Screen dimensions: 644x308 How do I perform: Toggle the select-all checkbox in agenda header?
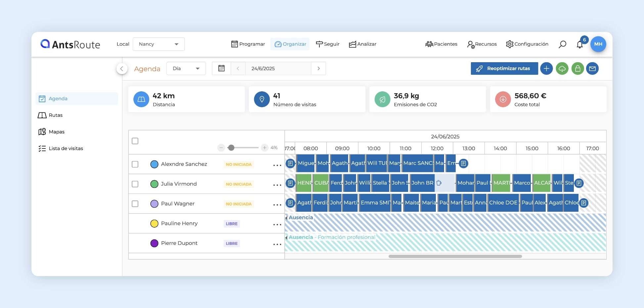[135, 141]
